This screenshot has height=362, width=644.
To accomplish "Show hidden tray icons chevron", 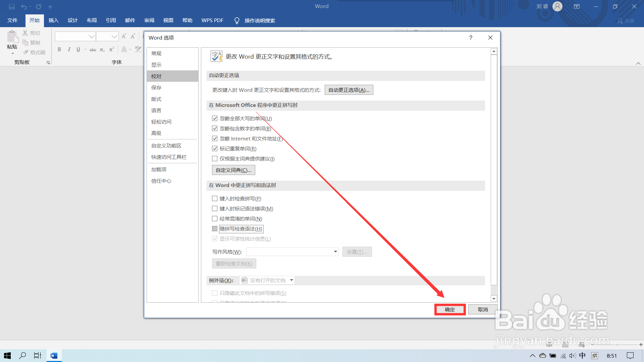I will tap(532, 356).
